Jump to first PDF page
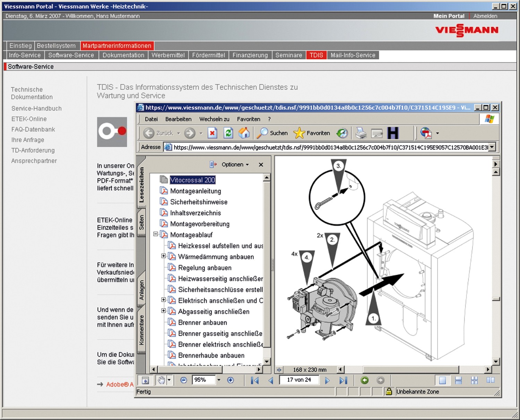 coord(255,380)
